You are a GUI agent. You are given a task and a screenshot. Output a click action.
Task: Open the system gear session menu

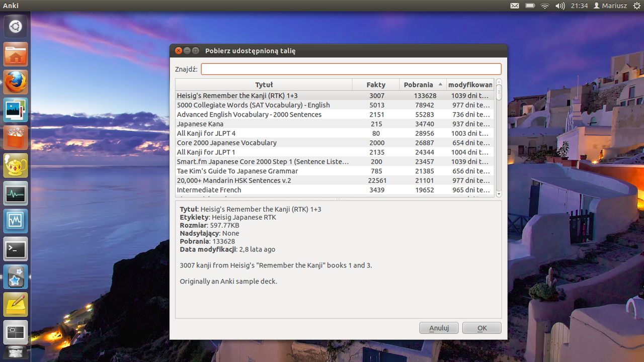coord(637,6)
